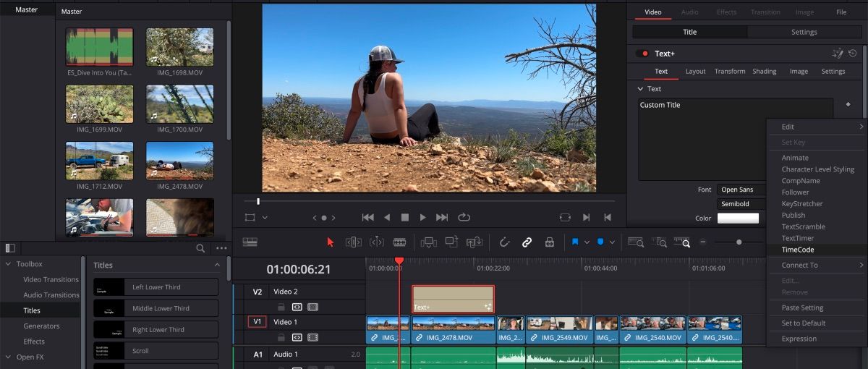Open the timeline view options icon
Screen dimensions: 868x369
tap(250, 242)
